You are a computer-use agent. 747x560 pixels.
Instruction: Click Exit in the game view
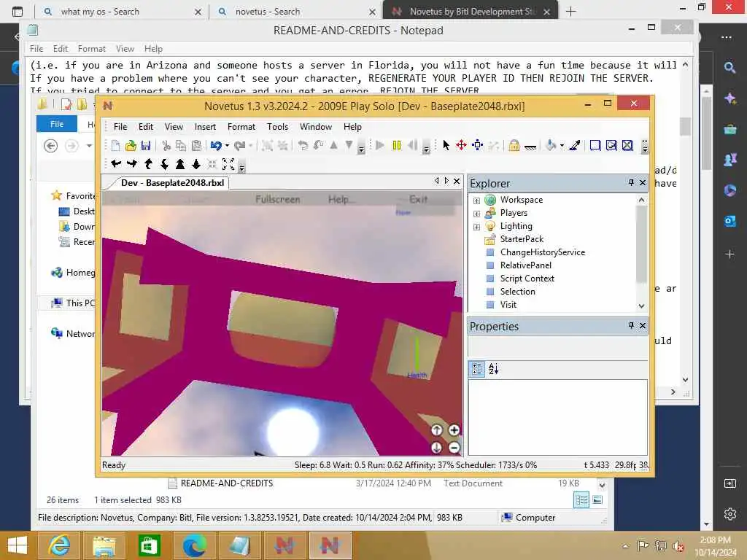(x=418, y=199)
